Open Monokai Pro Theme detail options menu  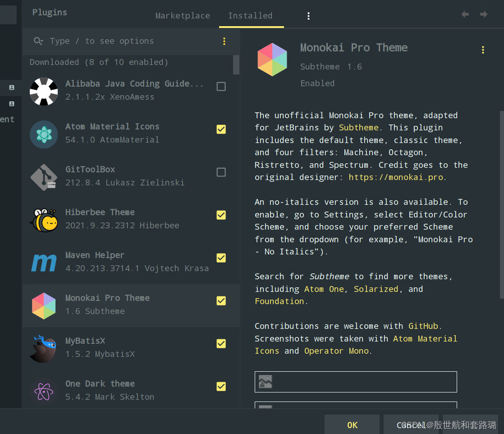(483, 50)
